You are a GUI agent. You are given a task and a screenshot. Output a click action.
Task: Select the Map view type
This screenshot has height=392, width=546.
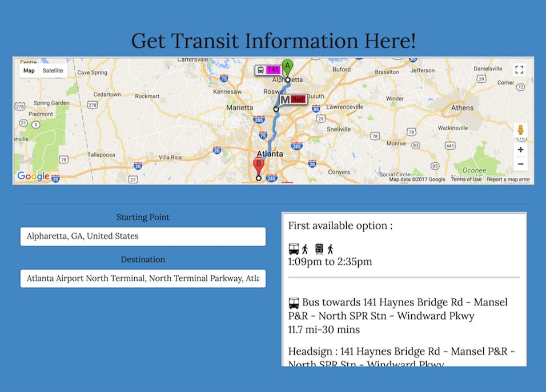tap(29, 71)
